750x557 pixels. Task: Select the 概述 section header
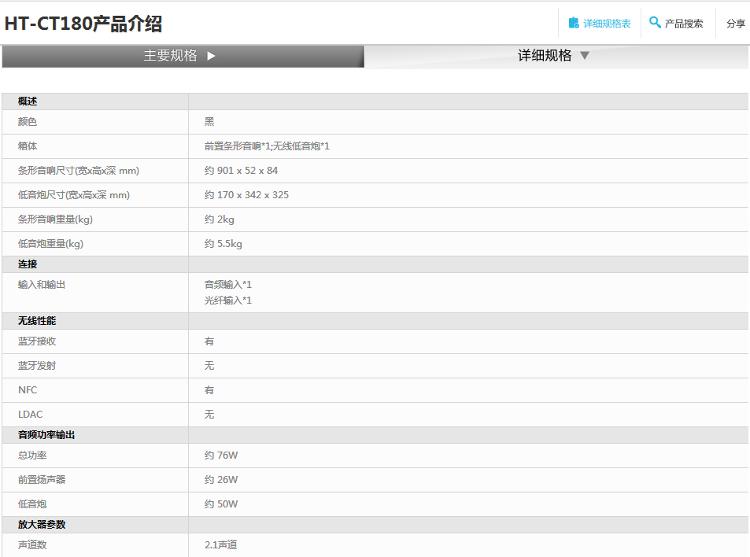[x=27, y=101]
